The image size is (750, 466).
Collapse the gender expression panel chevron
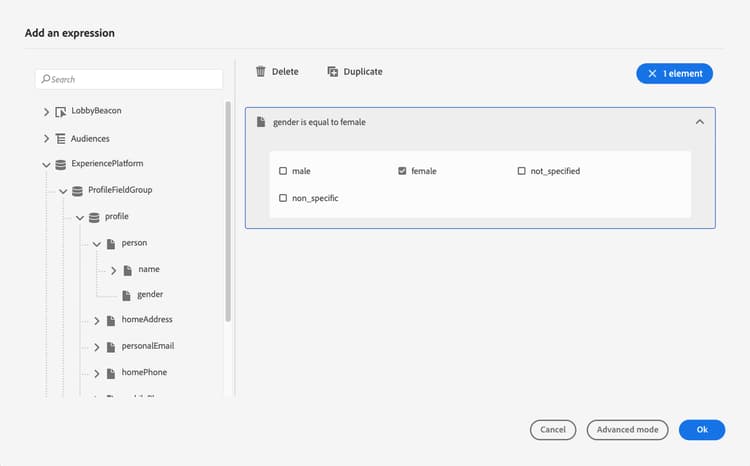click(x=699, y=122)
